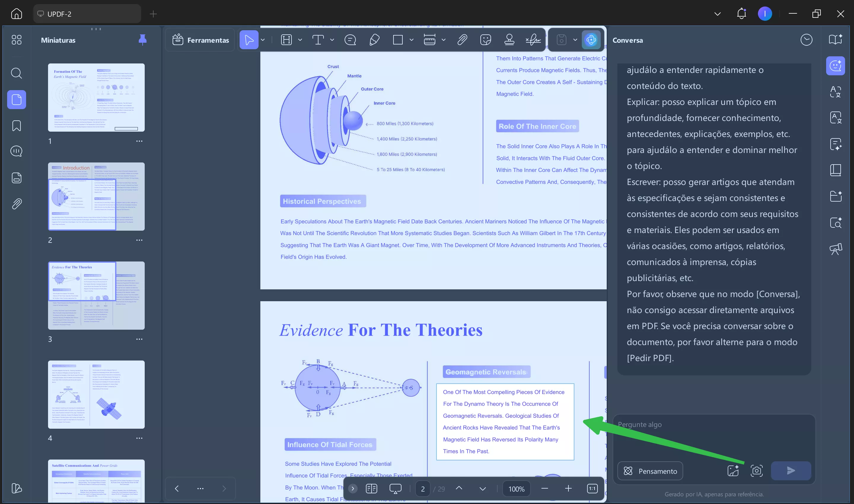Open the bookmarks sidebar panel
The width and height of the screenshot is (854, 504).
(16, 126)
